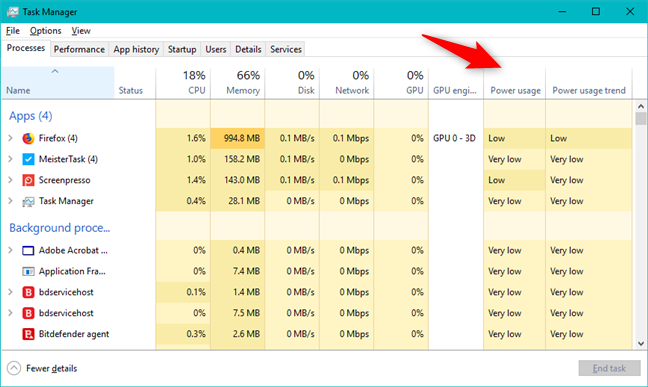
Task: Switch to the Details tab
Action: click(x=248, y=49)
